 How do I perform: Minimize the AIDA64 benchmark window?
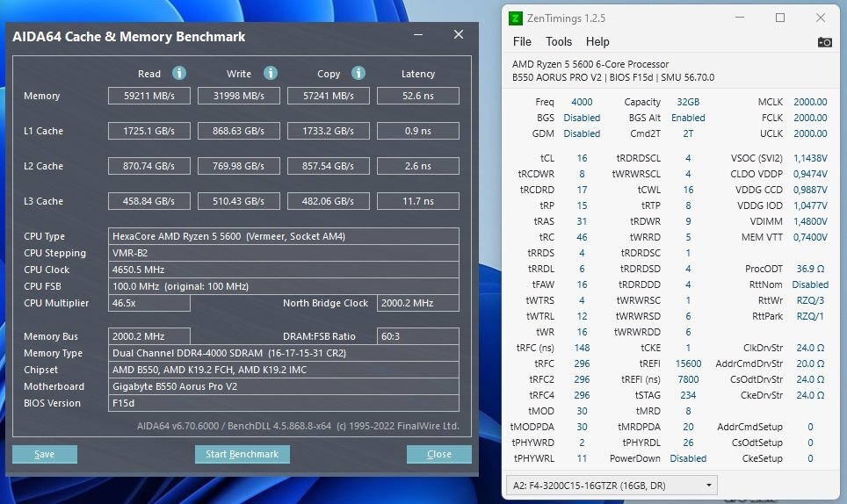[418, 34]
